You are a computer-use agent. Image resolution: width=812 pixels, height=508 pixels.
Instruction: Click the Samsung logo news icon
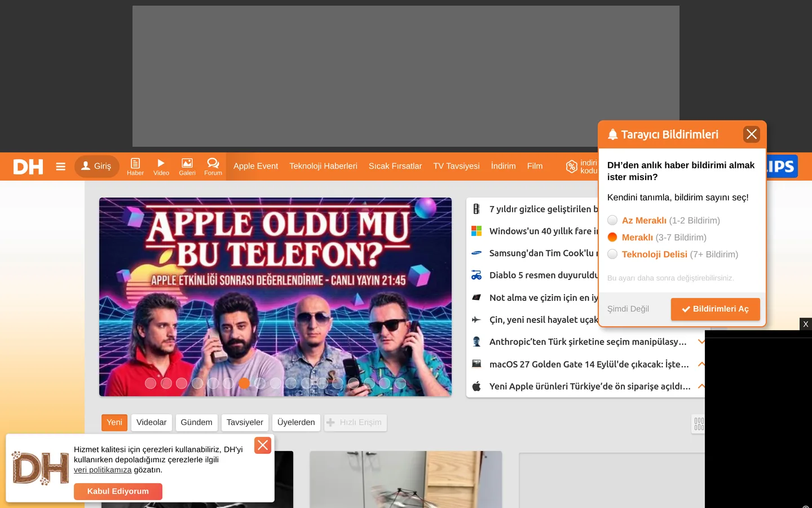coord(476,253)
